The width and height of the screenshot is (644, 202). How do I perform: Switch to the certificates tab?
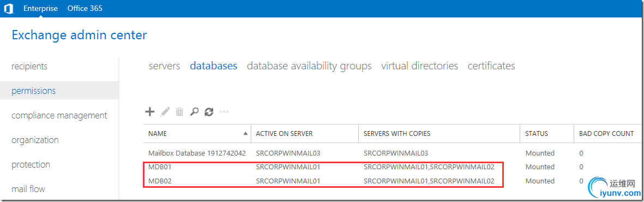coord(491,66)
